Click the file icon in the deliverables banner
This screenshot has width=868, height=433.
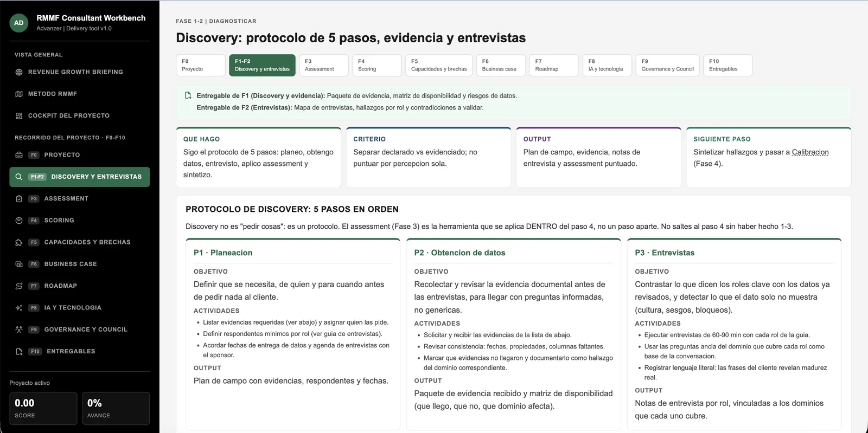tap(188, 95)
